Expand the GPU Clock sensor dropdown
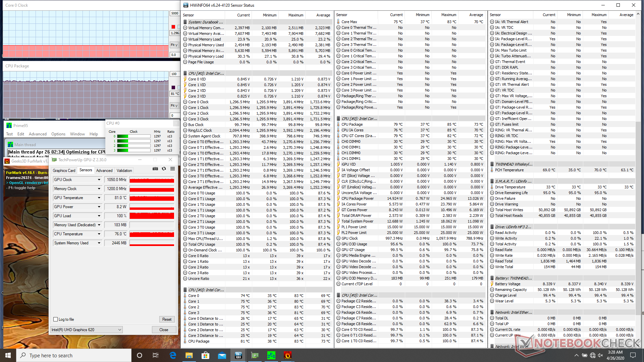 (99, 180)
